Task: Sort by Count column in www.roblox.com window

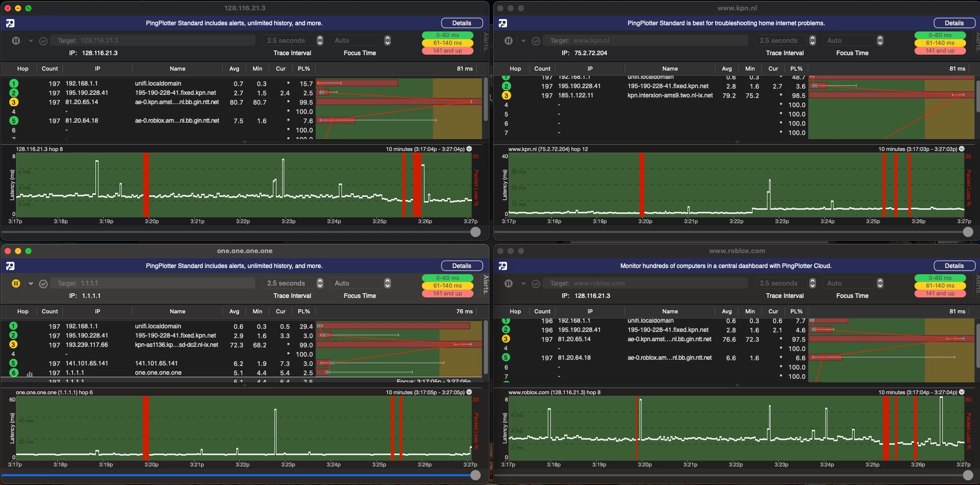Action: pos(543,311)
